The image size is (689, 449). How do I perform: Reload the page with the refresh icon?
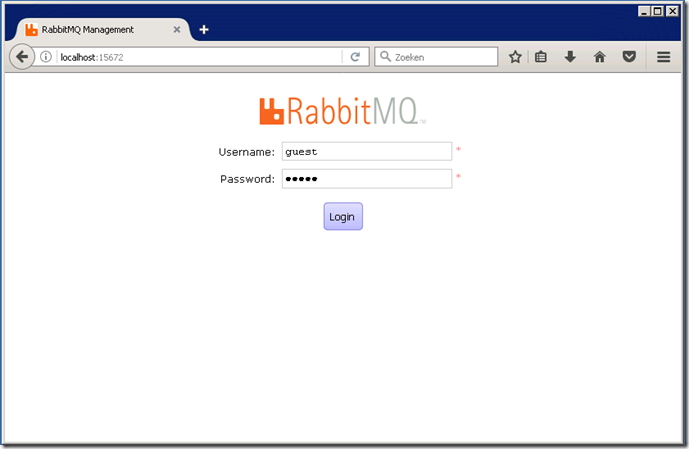click(355, 57)
